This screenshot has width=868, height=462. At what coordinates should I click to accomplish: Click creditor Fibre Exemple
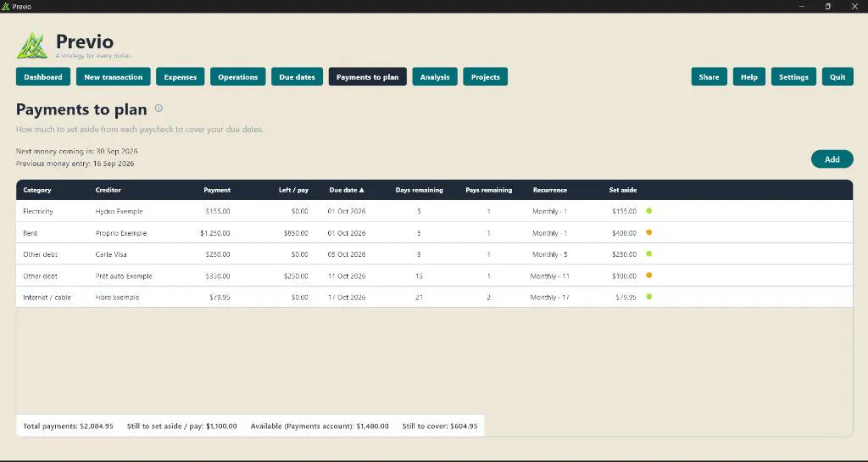pyautogui.click(x=117, y=297)
